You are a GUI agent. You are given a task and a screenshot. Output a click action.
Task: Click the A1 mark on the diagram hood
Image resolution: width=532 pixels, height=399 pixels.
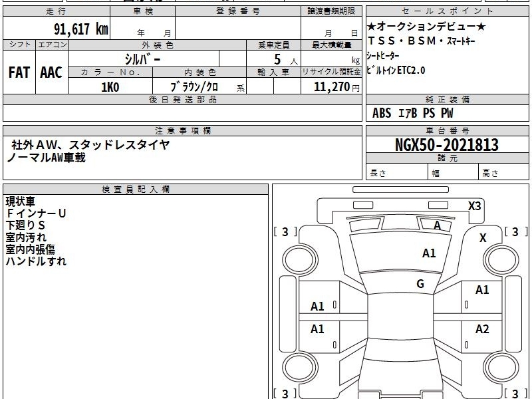pyautogui.click(x=429, y=253)
